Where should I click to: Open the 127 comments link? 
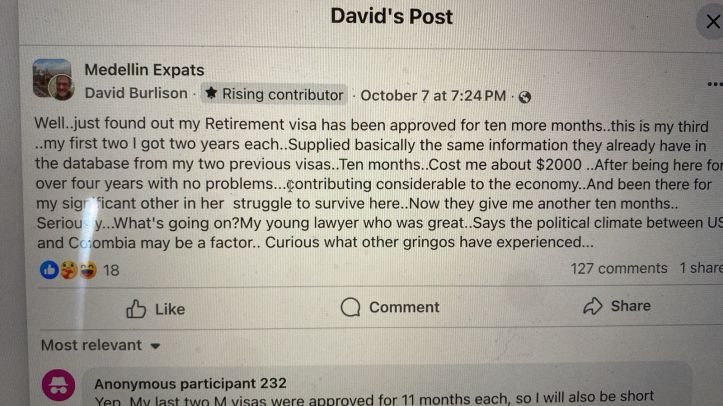click(x=618, y=269)
